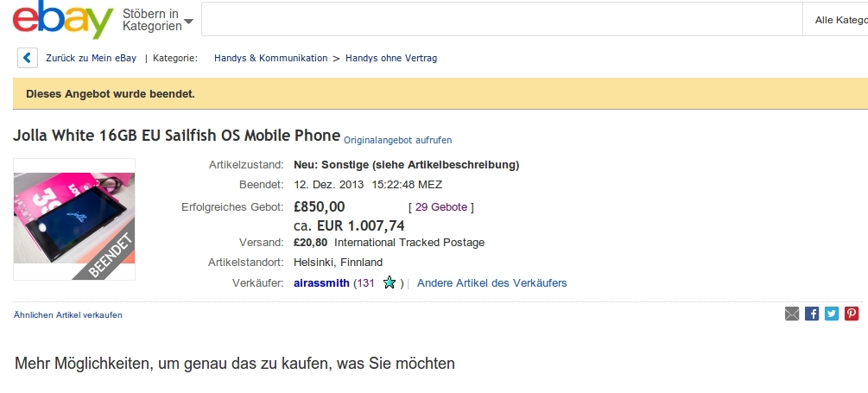Show Andere Artikel des Verkäufers
The width and height of the screenshot is (868, 393).
pos(491,283)
